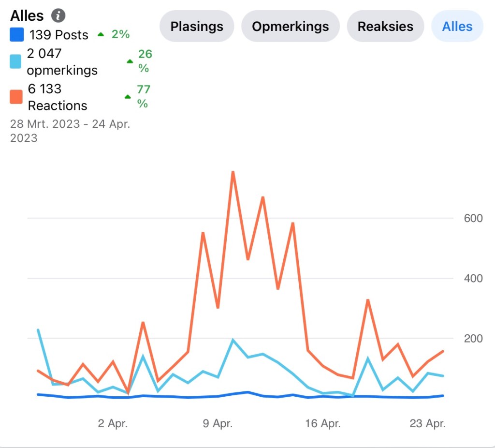The width and height of the screenshot is (495, 448).
Task: Open the Reaksies tab
Action: (x=385, y=26)
